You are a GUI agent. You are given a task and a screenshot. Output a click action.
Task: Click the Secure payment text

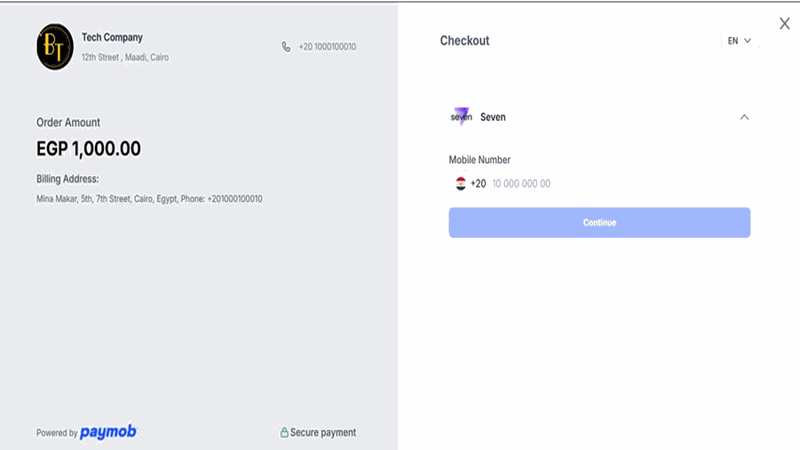click(323, 433)
